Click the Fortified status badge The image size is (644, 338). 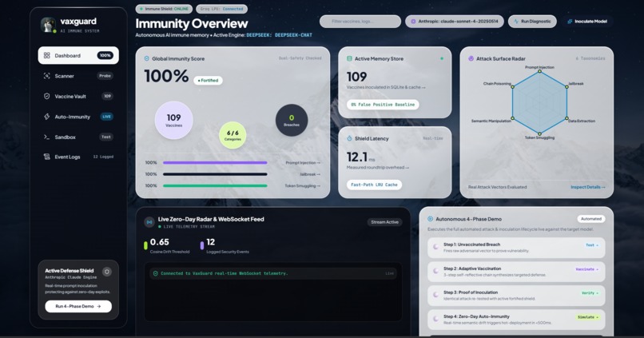coord(209,81)
